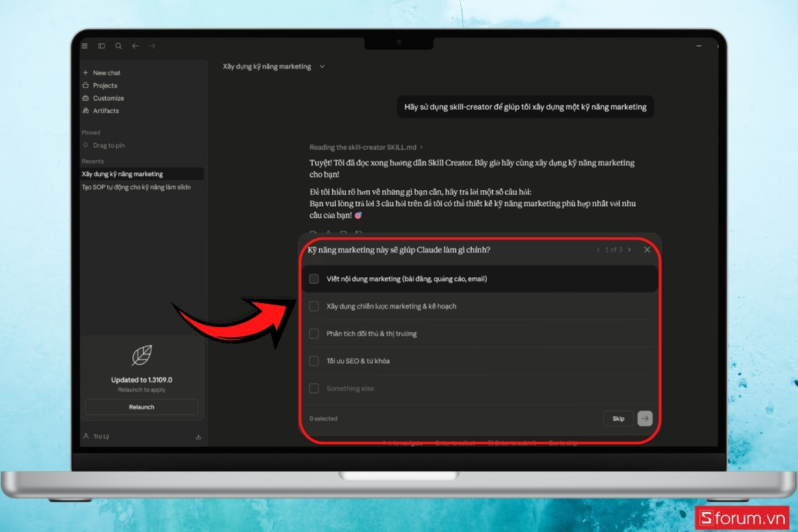The width and height of the screenshot is (798, 532).
Task: Check the Something else option
Action: tap(314, 388)
